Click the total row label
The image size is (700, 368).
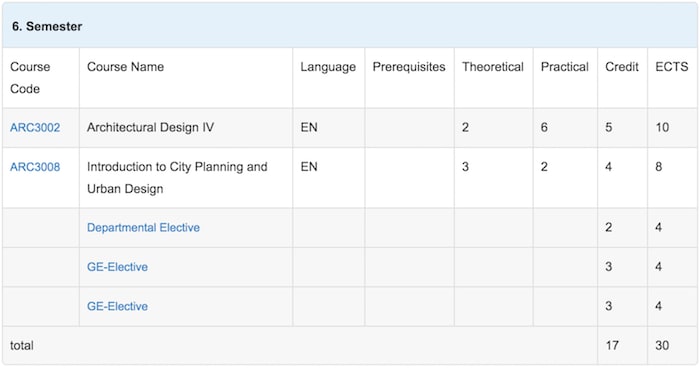(x=22, y=345)
